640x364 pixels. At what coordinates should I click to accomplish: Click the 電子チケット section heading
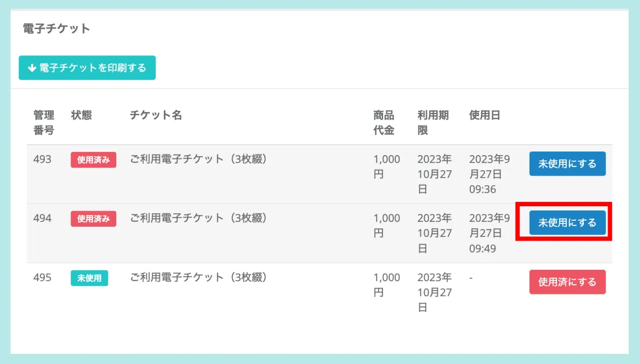(57, 29)
